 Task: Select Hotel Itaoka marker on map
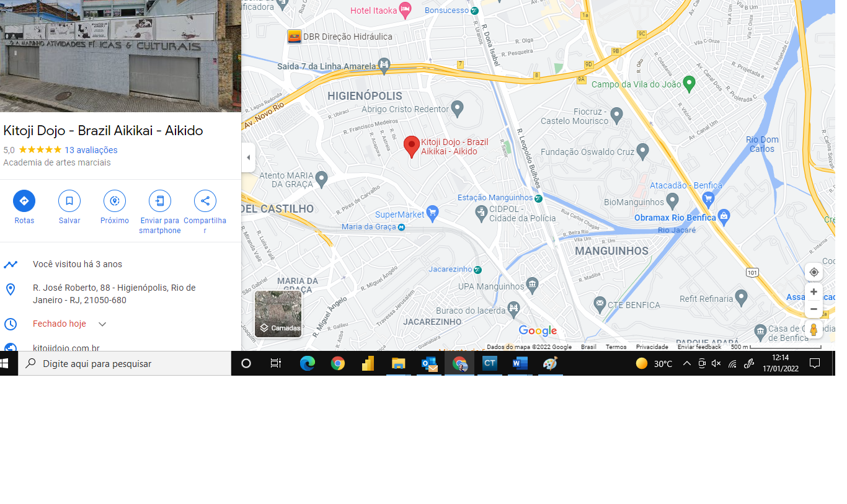pyautogui.click(x=405, y=9)
